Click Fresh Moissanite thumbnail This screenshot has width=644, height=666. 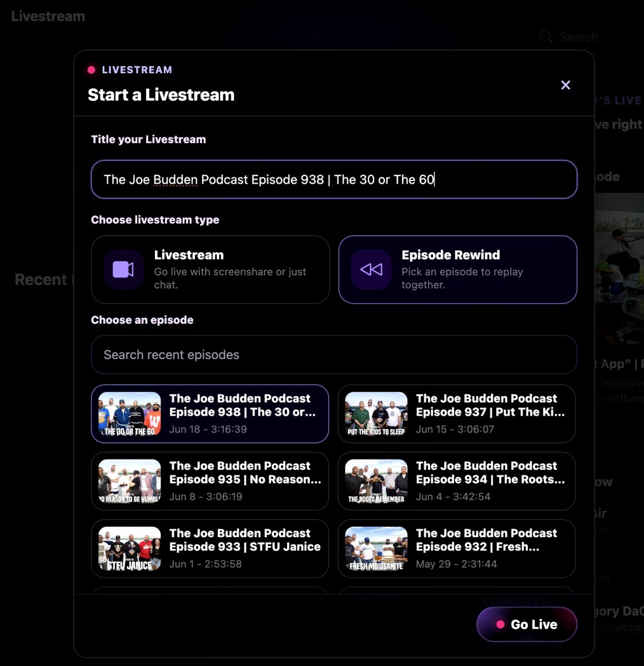(x=376, y=548)
